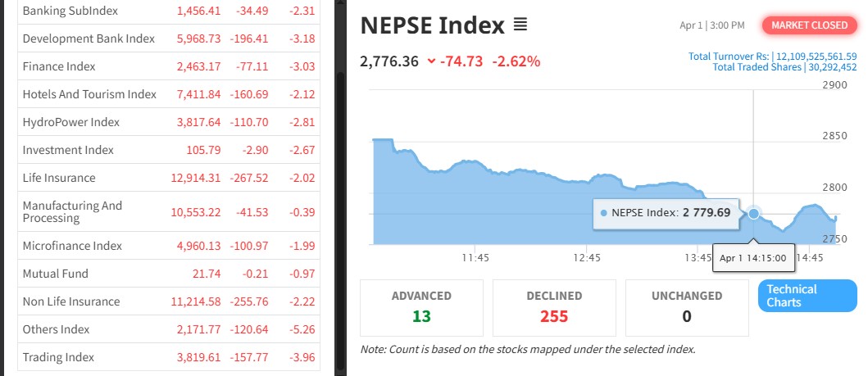Image resolution: width=868 pixels, height=376 pixels.
Task: Select the Non Life Insurance row
Action: (x=71, y=301)
